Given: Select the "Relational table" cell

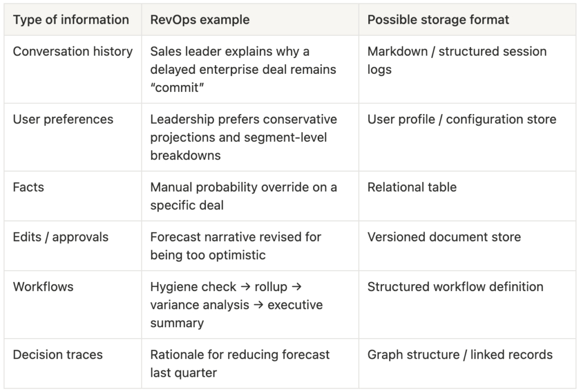Looking at the screenshot, I should click(x=412, y=187).
